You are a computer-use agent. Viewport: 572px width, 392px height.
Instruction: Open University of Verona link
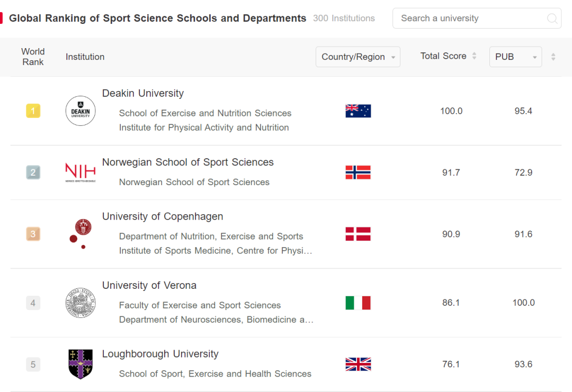[149, 285]
